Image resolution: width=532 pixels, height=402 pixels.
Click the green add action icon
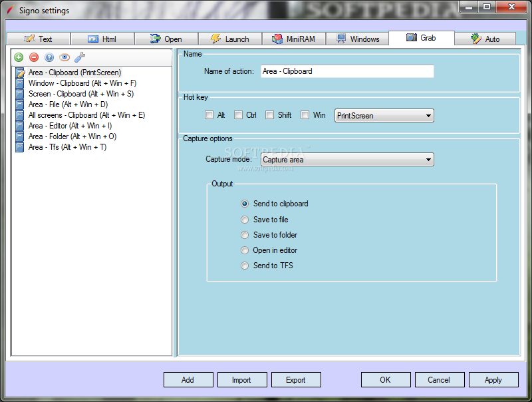[x=19, y=57]
